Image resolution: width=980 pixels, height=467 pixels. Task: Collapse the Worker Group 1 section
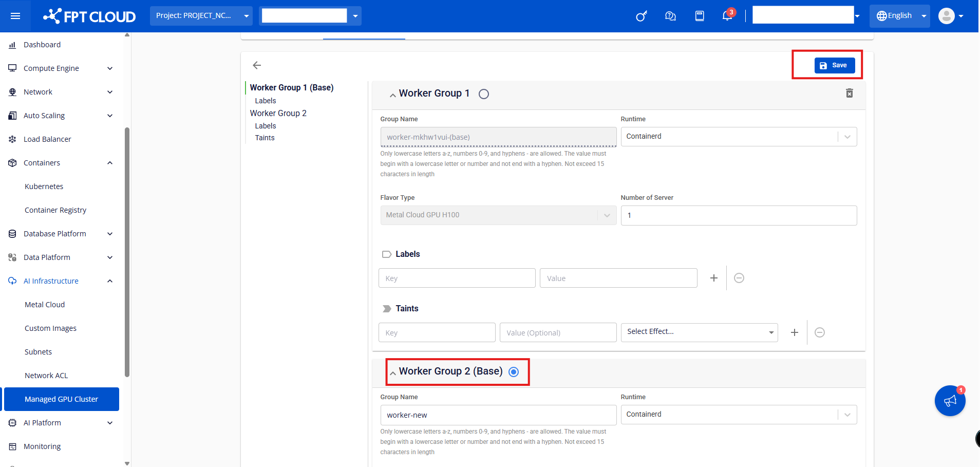(392, 95)
